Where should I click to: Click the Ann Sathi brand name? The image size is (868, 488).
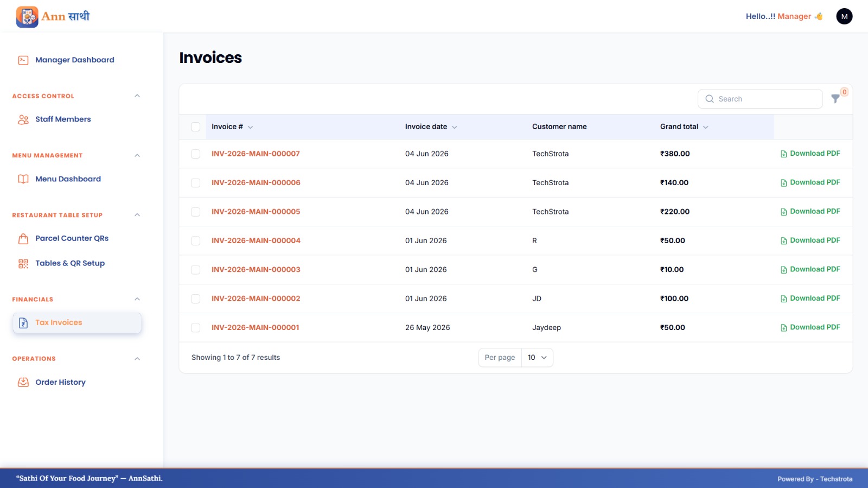coord(66,17)
